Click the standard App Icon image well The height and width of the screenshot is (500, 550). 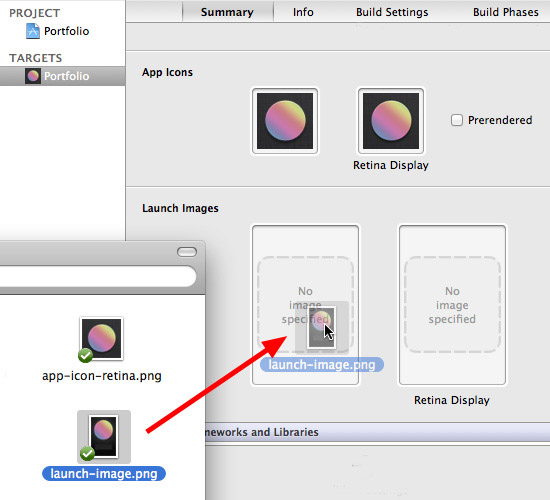click(x=285, y=121)
